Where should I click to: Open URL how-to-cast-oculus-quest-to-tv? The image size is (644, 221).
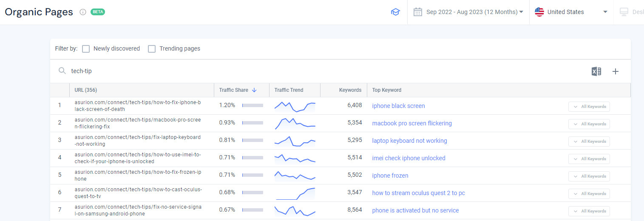pyautogui.click(x=138, y=193)
